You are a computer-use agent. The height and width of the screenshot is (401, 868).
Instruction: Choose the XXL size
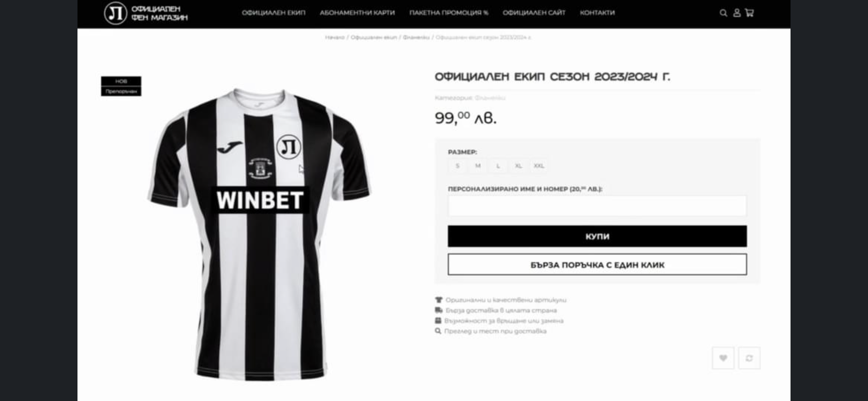[x=539, y=166]
